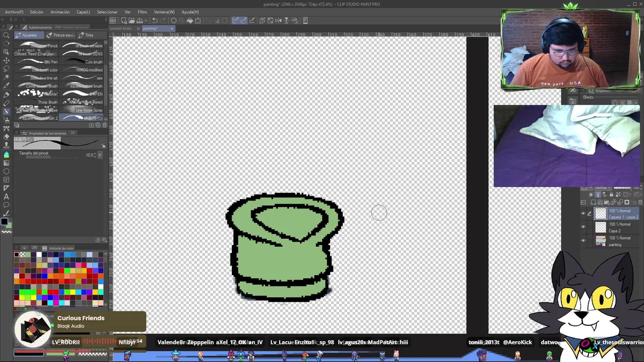Toggle Snap to Grid in command bar
This screenshot has height=362, width=644.
click(252, 21)
